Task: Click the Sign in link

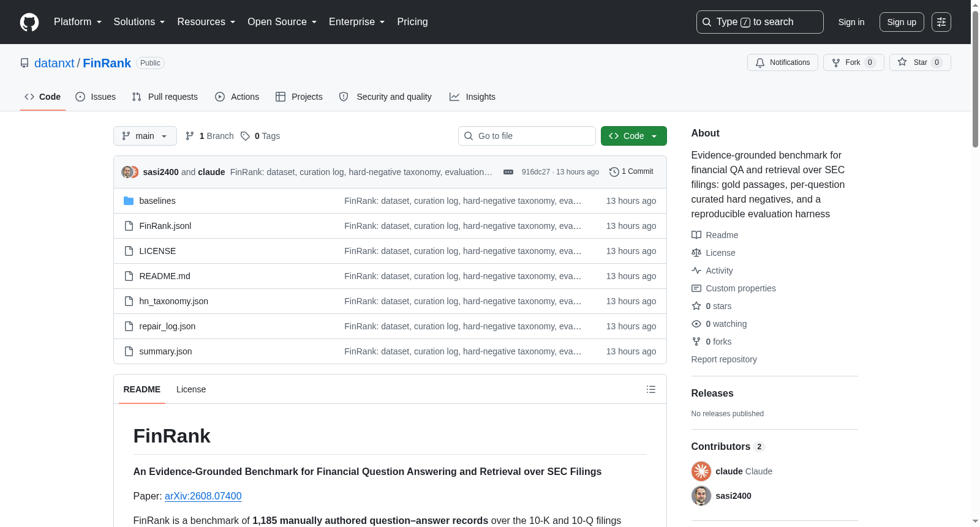Action: pos(851,22)
